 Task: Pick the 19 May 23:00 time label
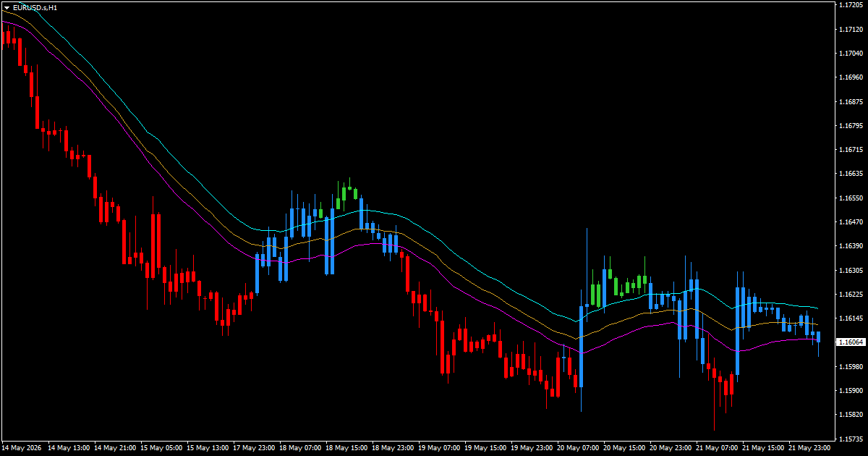(x=532, y=448)
